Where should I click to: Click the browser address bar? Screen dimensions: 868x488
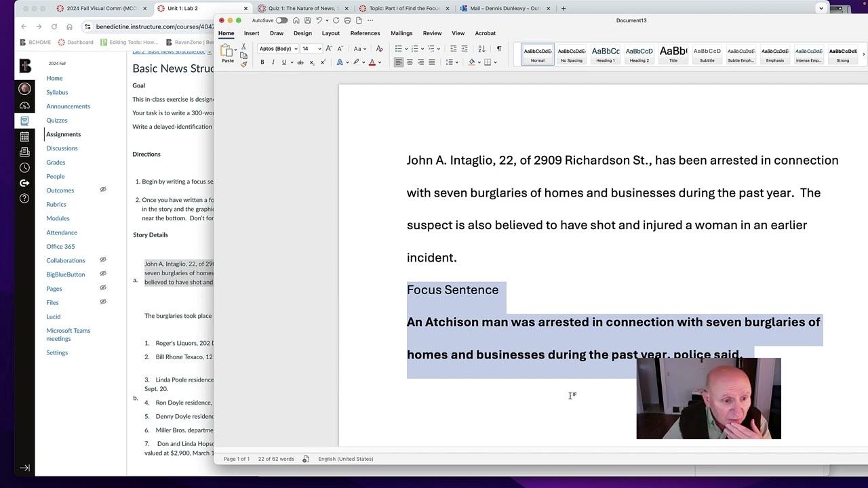click(155, 26)
